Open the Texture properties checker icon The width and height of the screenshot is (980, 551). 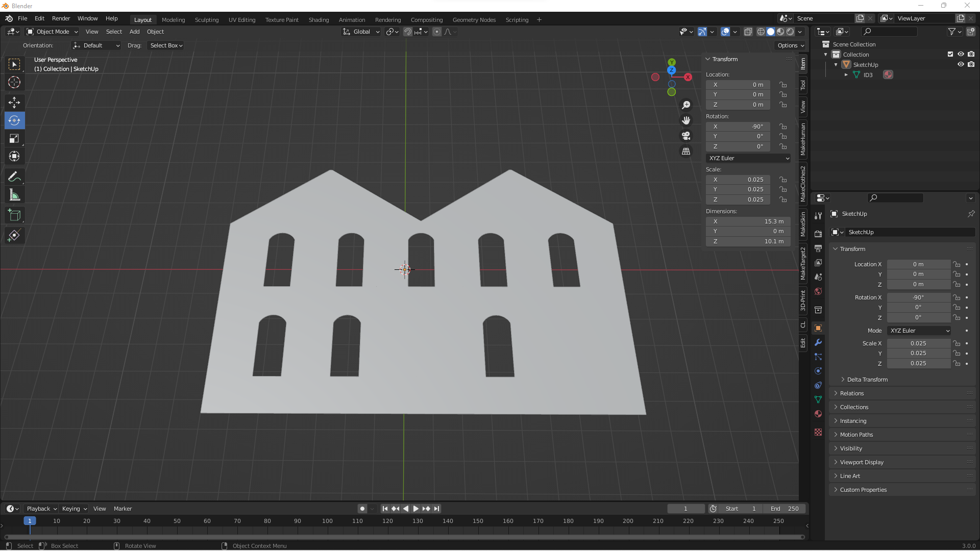click(818, 432)
